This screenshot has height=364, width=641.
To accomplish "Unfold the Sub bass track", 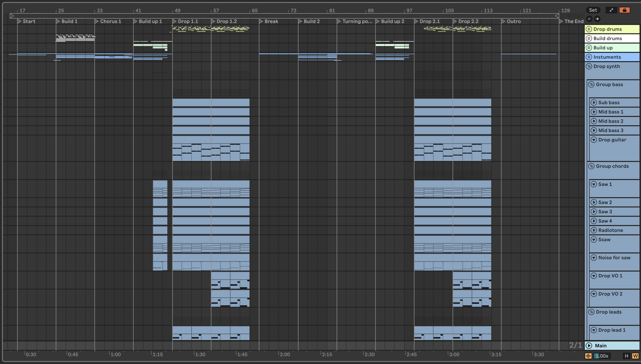I will pos(594,102).
